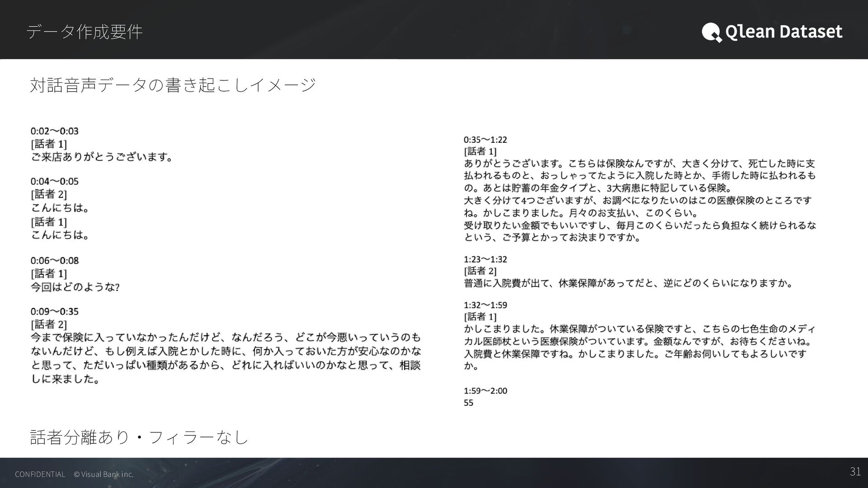Screen dimensions: 868x488
Task: Click the timestamp '0:35〜1:22'
Action: [x=486, y=140]
